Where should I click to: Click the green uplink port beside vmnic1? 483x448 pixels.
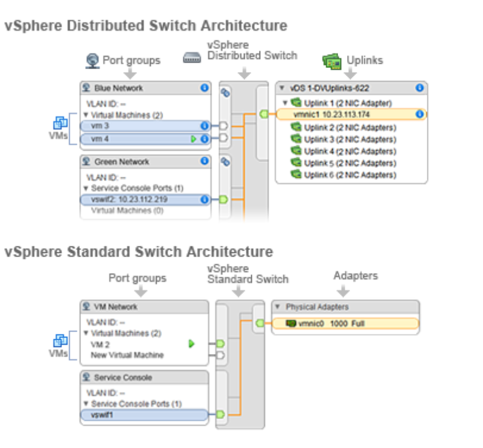(x=264, y=114)
